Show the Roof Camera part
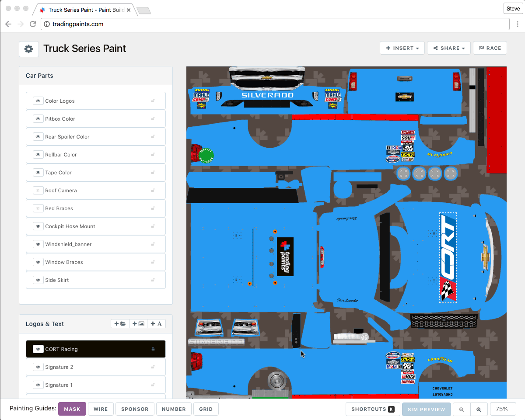The height and width of the screenshot is (420, 525). [38, 191]
